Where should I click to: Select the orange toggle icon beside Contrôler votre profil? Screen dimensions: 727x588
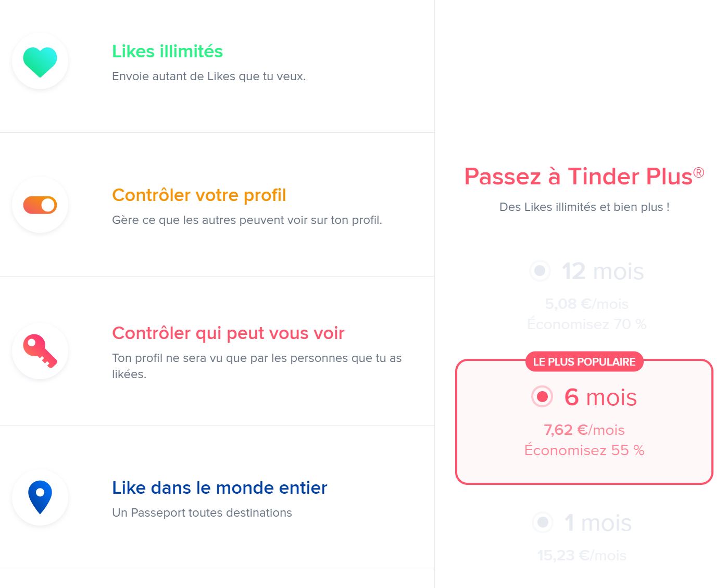click(40, 205)
